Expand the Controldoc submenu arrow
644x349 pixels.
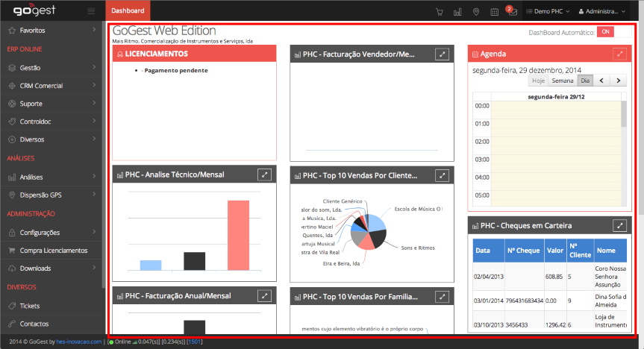point(94,121)
